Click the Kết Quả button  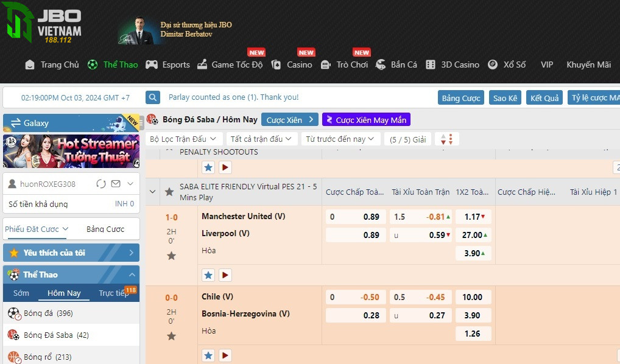point(544,98)
